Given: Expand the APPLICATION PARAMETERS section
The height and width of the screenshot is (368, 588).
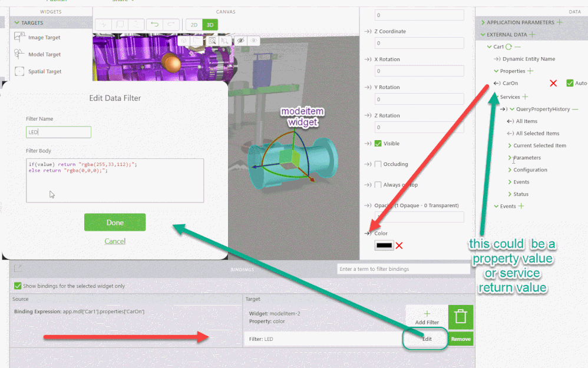Looking at the screenshot, I should pos(483,22).
